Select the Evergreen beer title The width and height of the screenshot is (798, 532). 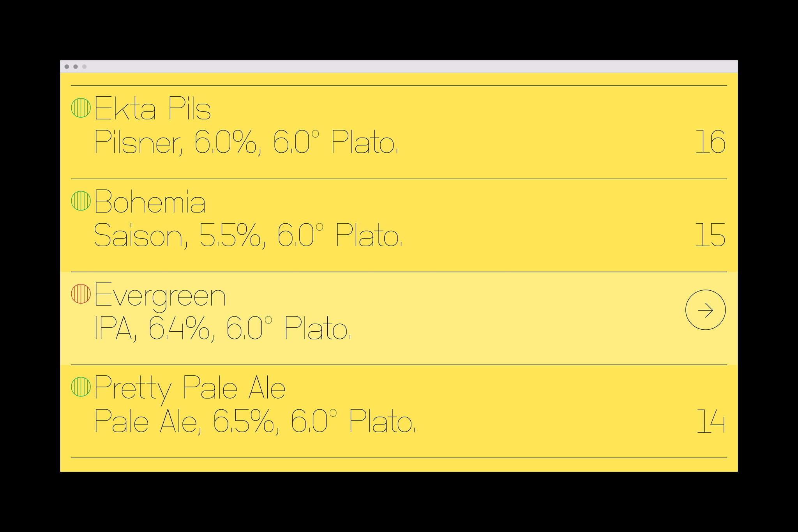[160, 296]
